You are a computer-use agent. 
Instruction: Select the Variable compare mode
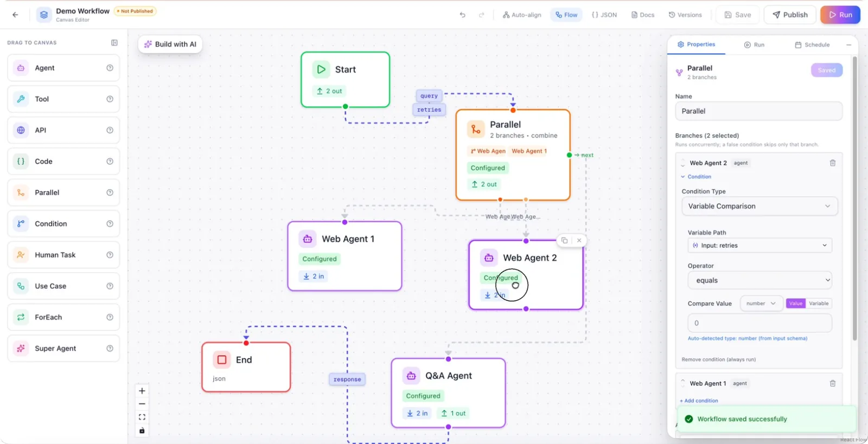(x=819, y=304)
